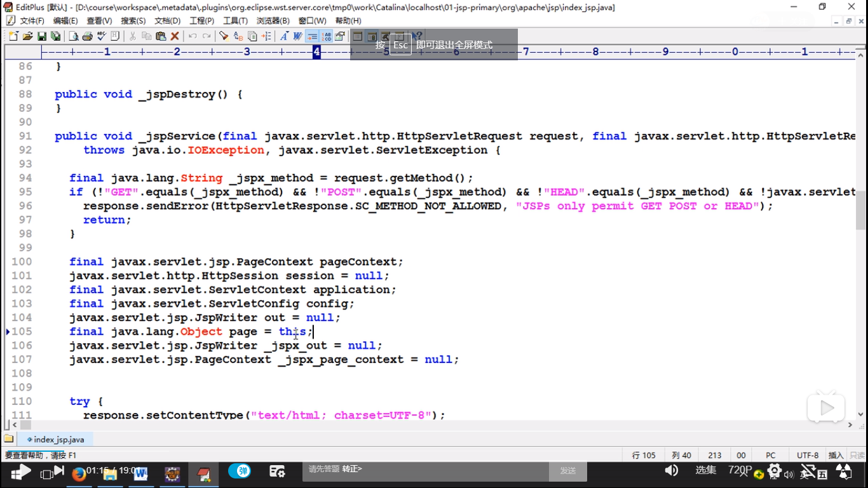Open the 搜索(S) menu
The image size is (868, 488).
132,20
